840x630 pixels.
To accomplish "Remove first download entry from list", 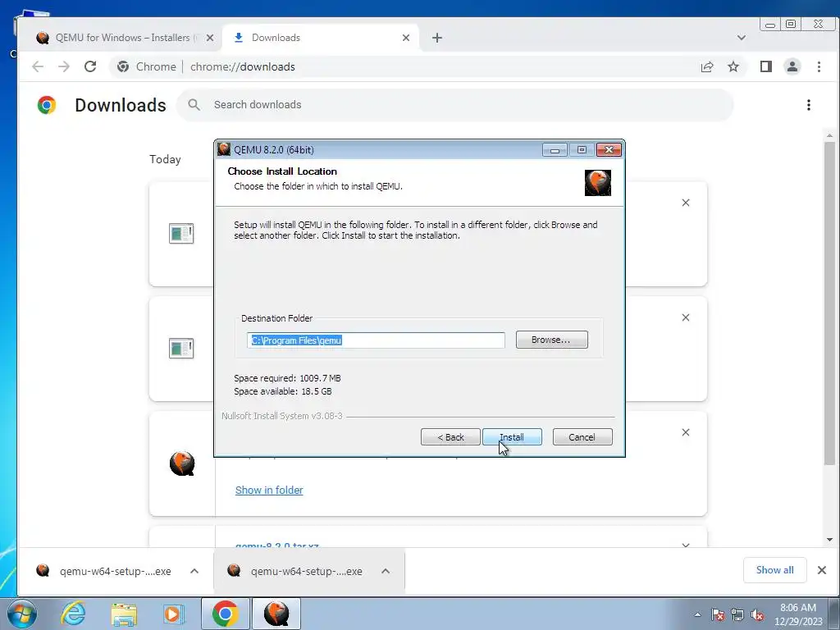I will [686, 203].
